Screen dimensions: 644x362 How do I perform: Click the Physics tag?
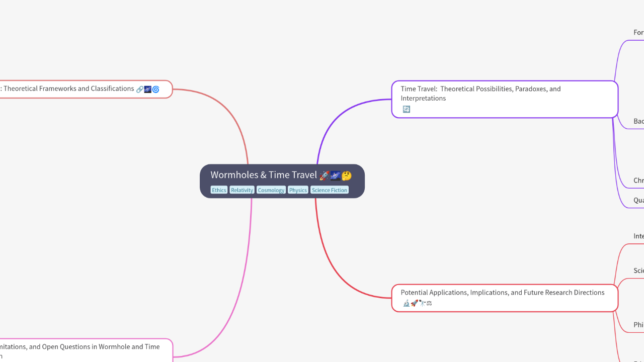[x=298, y=190]
